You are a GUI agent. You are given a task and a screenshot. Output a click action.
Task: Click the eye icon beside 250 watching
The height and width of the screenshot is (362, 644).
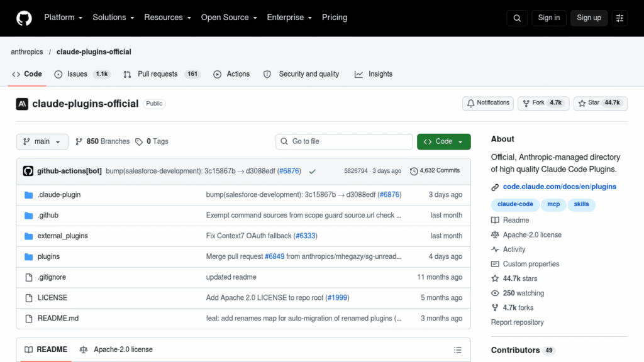(x=495, y=293)
